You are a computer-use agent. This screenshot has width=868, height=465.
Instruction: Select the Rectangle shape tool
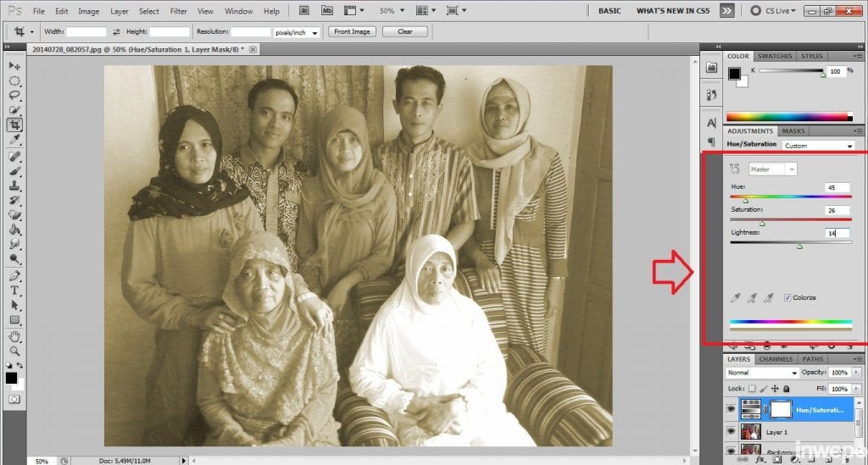click(x=14, y=320)
